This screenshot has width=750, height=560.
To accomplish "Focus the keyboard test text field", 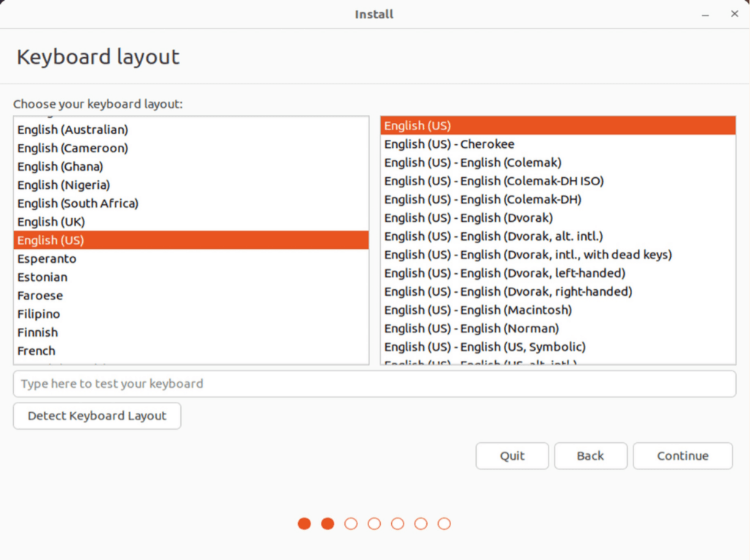I will pos(374,384).
